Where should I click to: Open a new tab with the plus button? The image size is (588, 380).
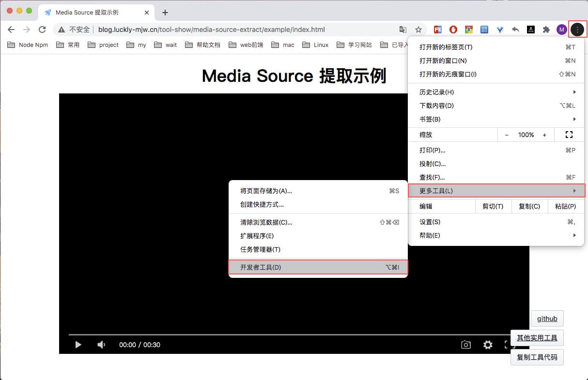[165, 13]
